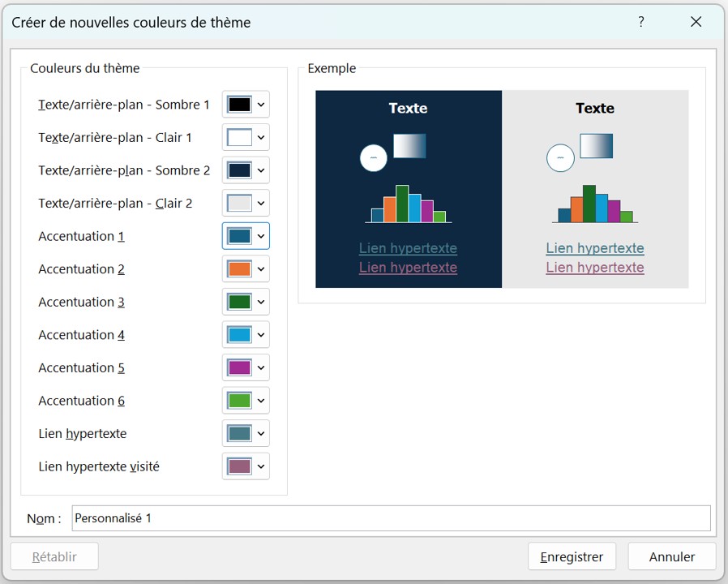The height and width of the screenshot is (584, 728).
Task: Open the Lien hypertexte visité color dropdown
Action: click(x=246, y=466)
